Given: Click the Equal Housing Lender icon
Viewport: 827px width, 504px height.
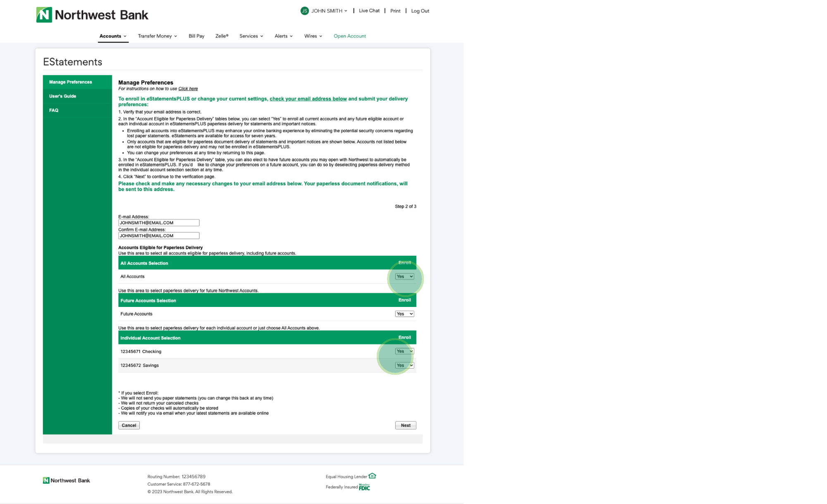Looking at the screenshot, I should pyautogui.click(x=372, y=476).
